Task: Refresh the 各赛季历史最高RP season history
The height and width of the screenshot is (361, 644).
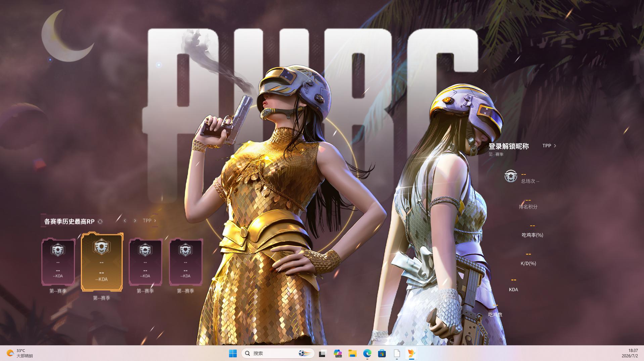Action: click(x=100, y=221)
